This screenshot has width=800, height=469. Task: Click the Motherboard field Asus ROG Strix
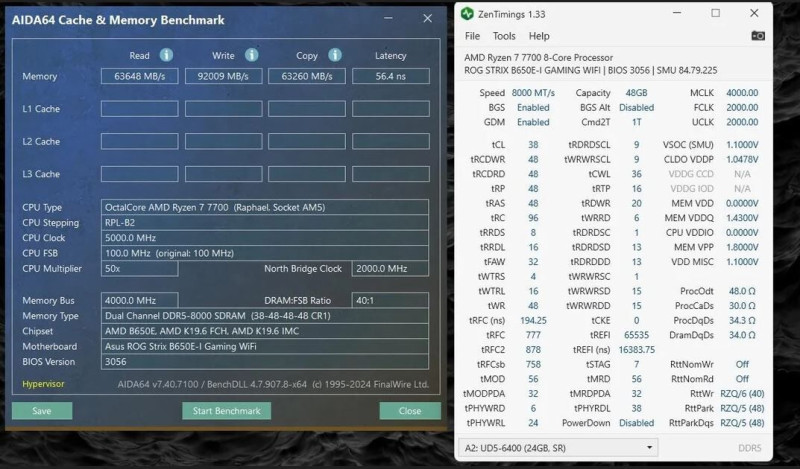tap(265, 346)
